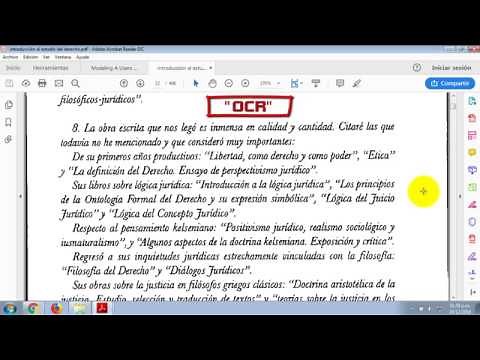Click the add comment note icon
This screenshot has width=480, height=360.
pos(340,83)
